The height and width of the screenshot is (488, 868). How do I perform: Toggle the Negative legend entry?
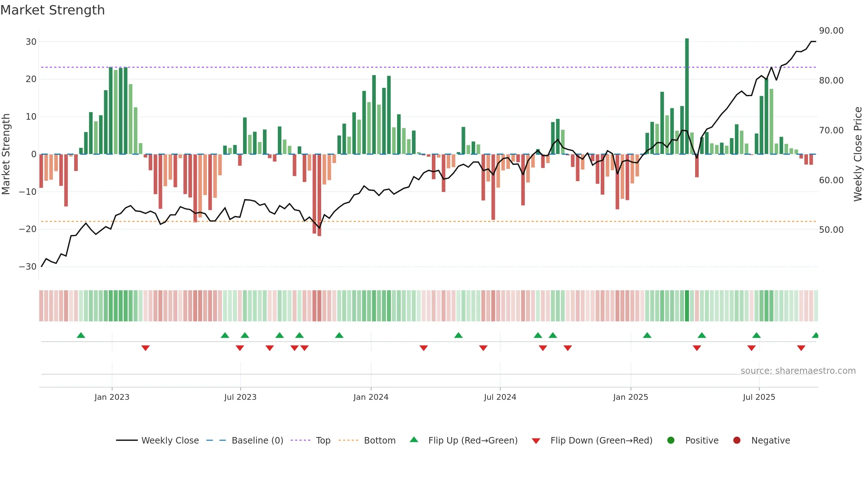pos(761,440)
